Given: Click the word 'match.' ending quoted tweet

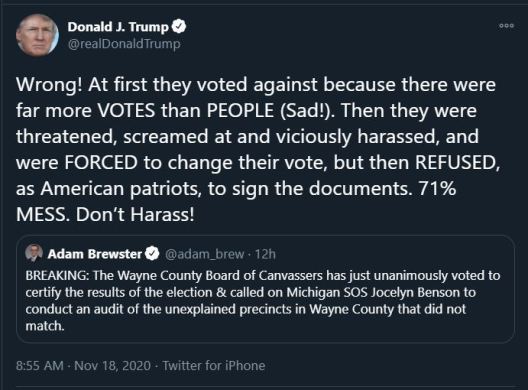Looking at the screenshot, I should coord(45,326).
